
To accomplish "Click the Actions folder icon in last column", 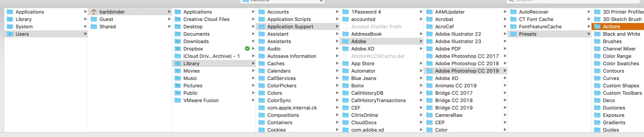I will (x=597, y=27).
